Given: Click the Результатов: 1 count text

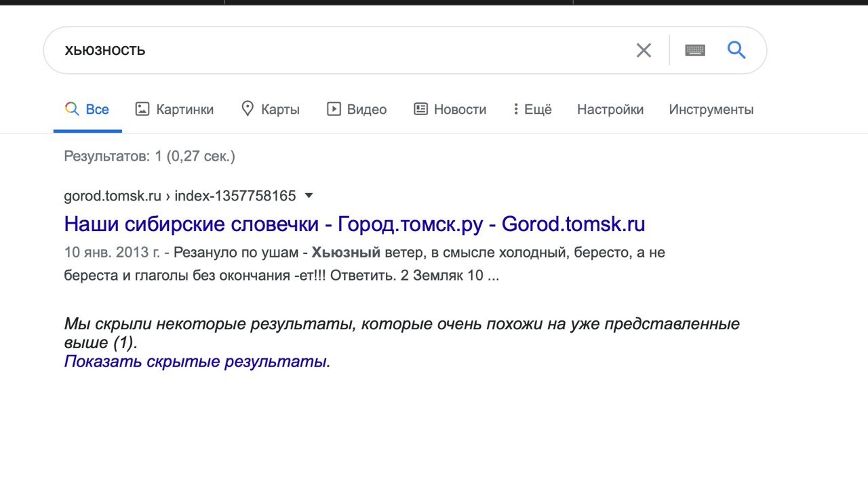Looking at the screenshot, I should pos(149,156).
